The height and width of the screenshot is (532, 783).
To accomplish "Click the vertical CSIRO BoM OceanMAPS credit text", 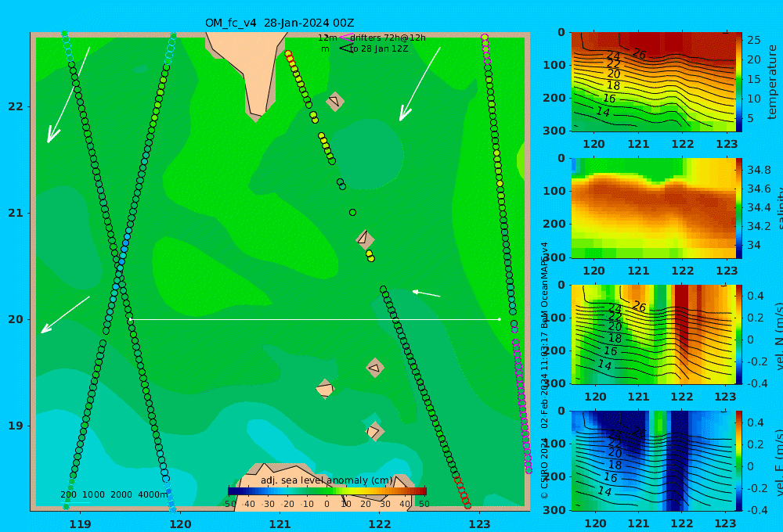I will click(544, 370).
